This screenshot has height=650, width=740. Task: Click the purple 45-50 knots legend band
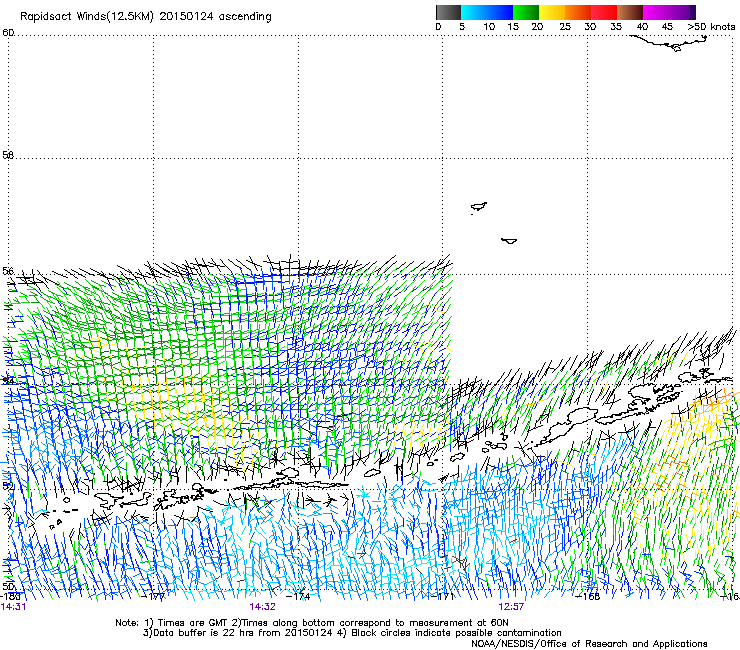pos(682,12)
